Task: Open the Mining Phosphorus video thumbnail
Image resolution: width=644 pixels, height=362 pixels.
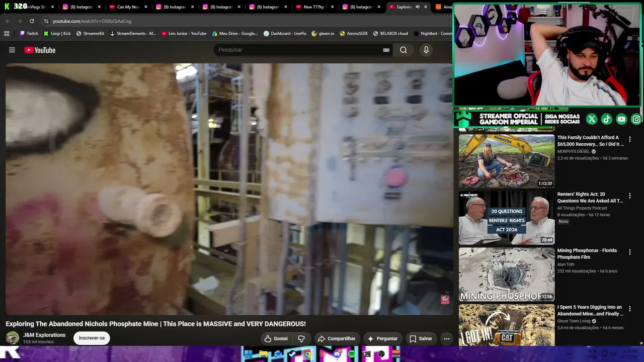Action: [x=507, y=274]
